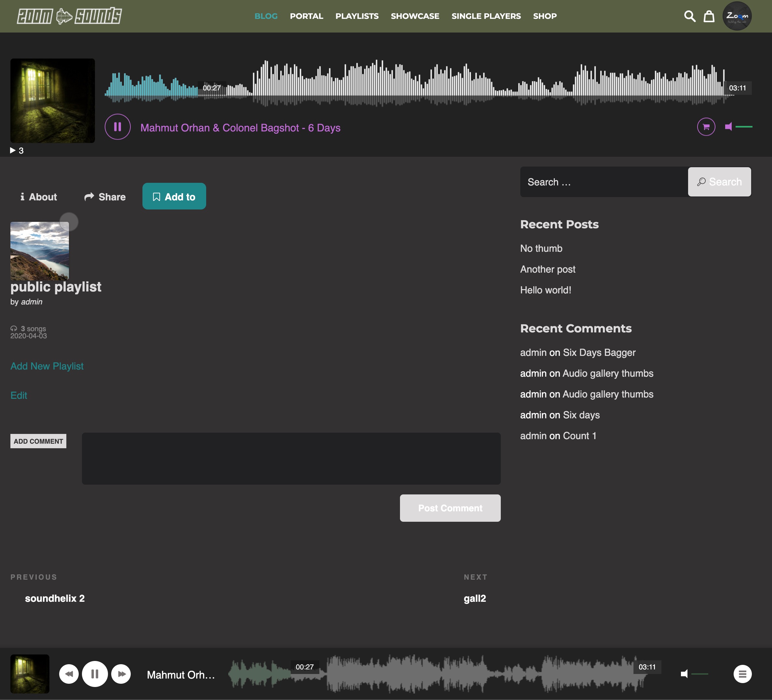Viewport: 772px width, 700px height.
Task: Open the shopping bag cart icon
Action: click(709, 16)
